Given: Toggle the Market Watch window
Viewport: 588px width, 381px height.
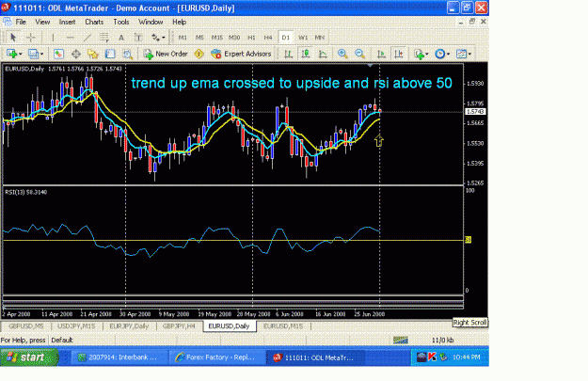Looking at the screenshot, I should 58,54.
